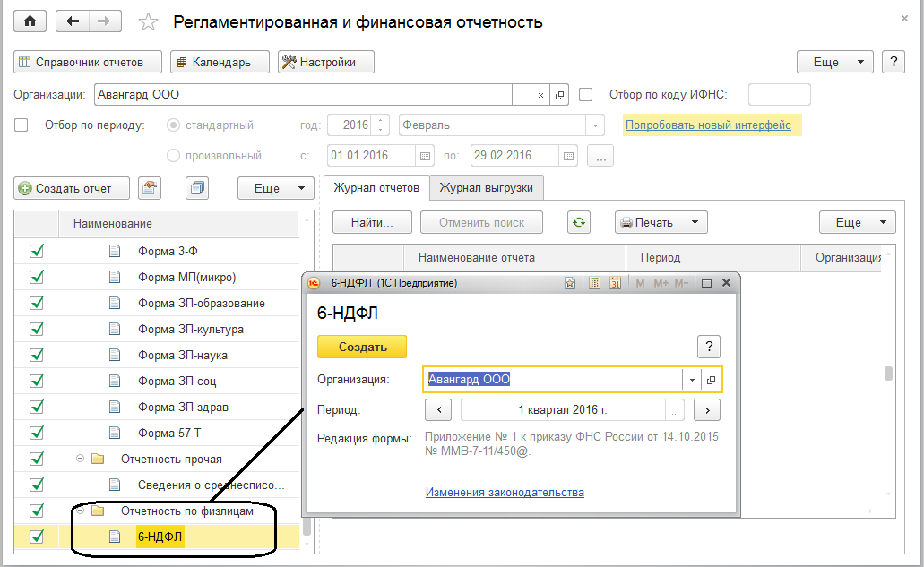
Task: Refresh the journal list icon
Action: pyautogui.click(x=579, y=222)
